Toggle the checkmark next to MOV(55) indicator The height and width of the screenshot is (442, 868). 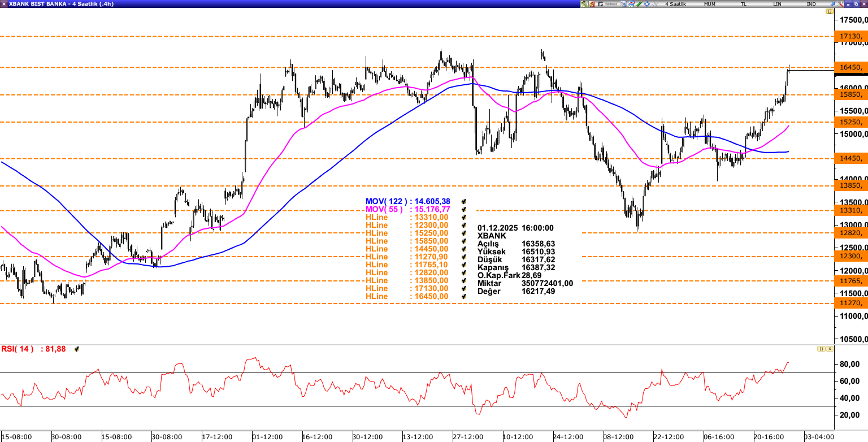(463, 209)
